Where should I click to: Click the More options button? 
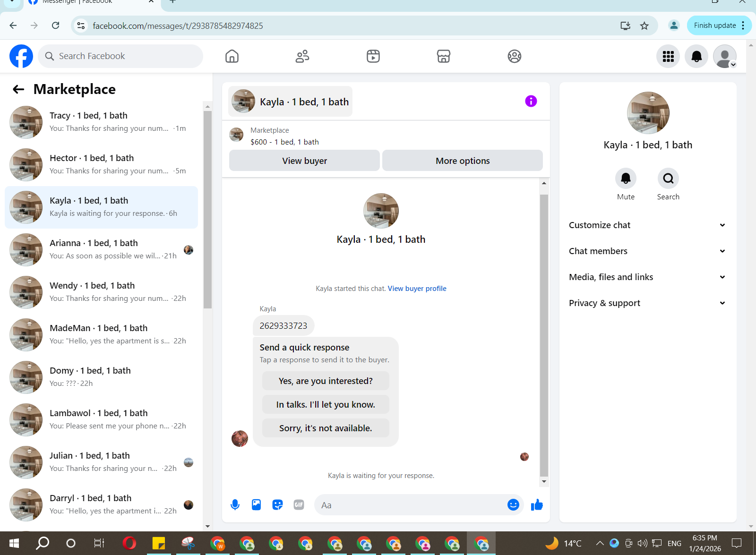coord(463,161)
